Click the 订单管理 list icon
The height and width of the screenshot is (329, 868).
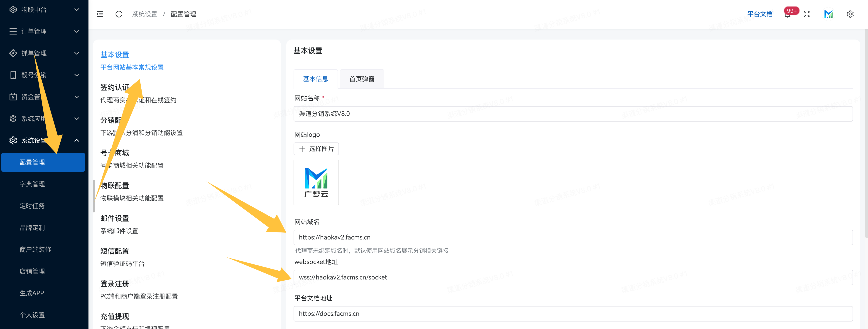(x=13, y=31)
